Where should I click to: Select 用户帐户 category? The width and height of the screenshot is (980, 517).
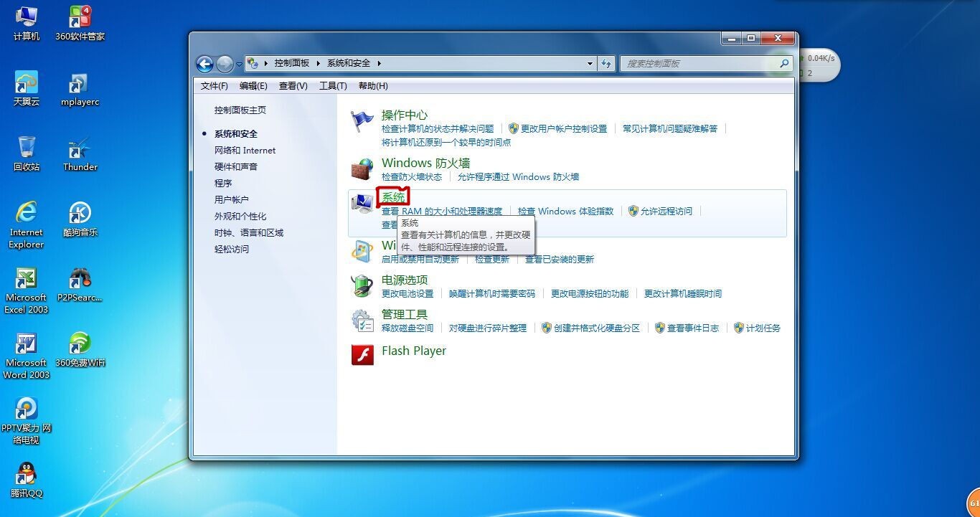point(232,200)
